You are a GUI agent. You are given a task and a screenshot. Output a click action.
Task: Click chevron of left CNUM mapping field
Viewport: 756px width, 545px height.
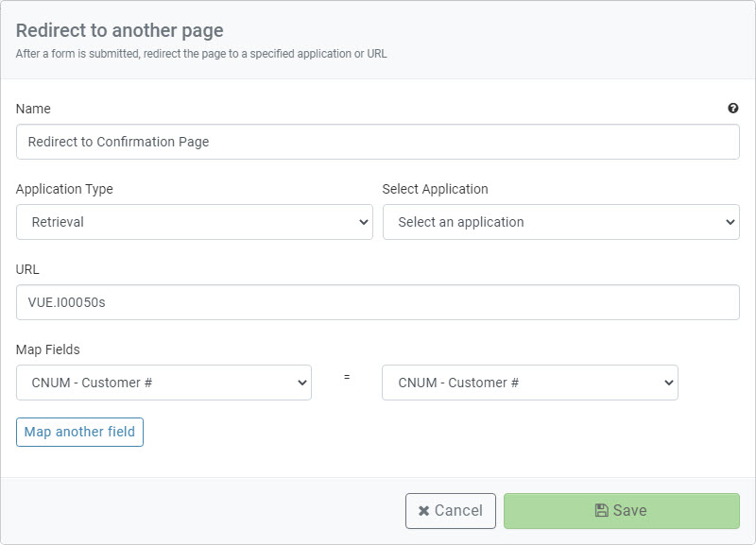click(x=302, y=383)
